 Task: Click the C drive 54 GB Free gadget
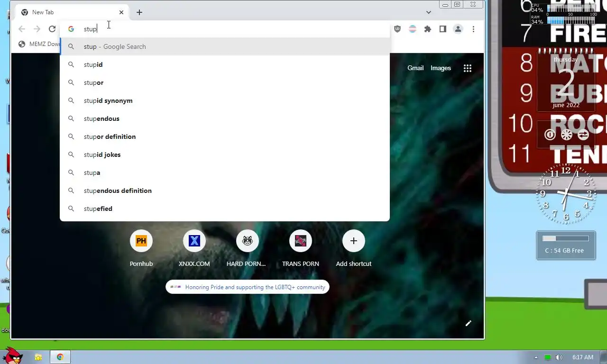(x=566, y=245)
